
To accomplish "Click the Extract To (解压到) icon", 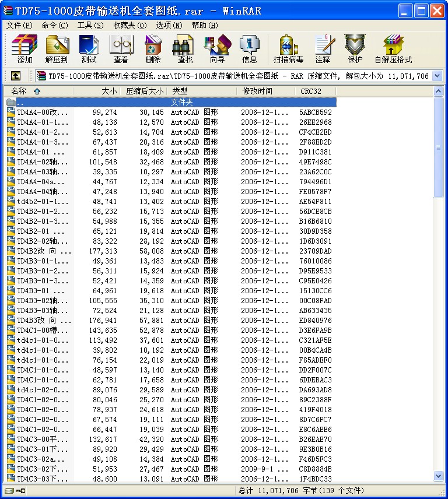I will [57, 48].
